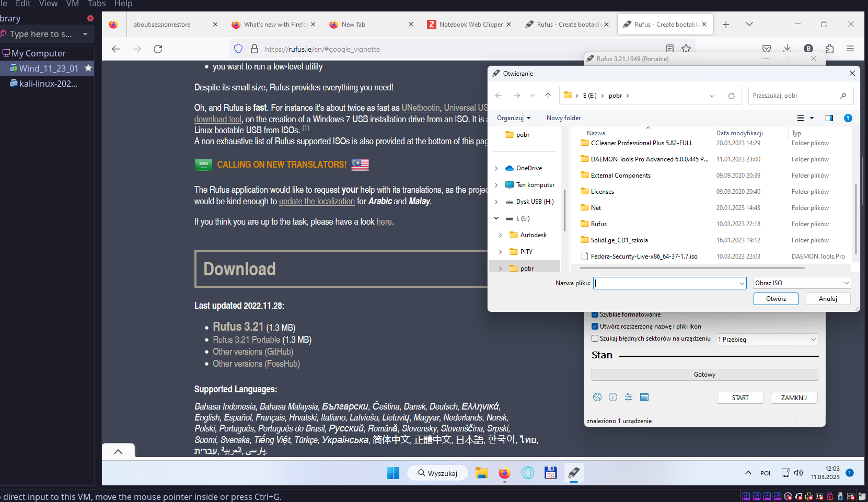The image size is (868, 502).
Task: Toggle 'Utwórz rozszerzoną nazwę i pliki ikon' checkbox
Action: 595,326
